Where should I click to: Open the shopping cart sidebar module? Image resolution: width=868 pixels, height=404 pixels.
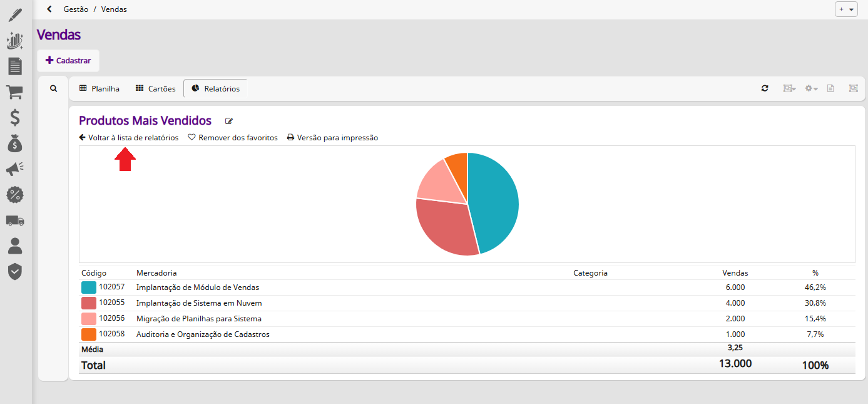coord(14,92)
